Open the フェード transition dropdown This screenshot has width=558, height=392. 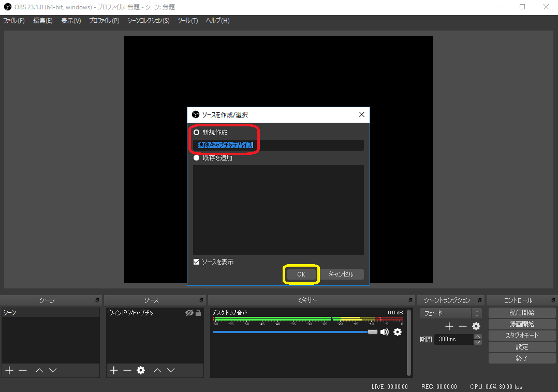(x=451, y=313)
